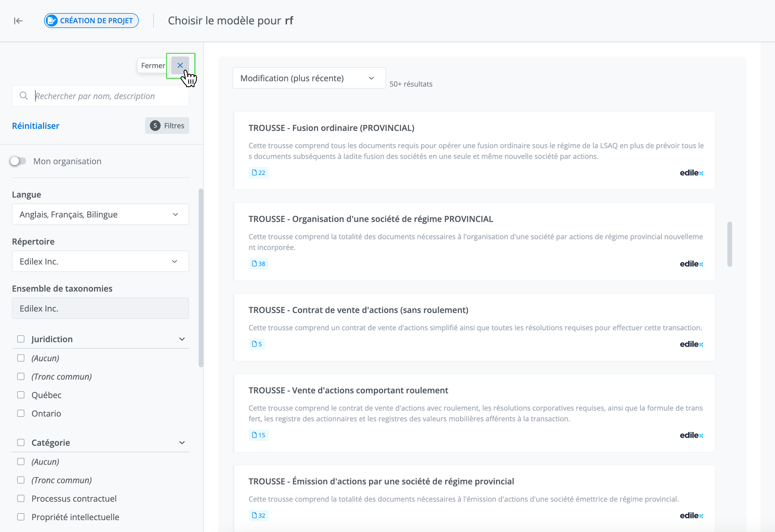Check the Québec jurisdiction checkbox
The width and height of the screenshot is (775, 532).
(x=21, y=395)
